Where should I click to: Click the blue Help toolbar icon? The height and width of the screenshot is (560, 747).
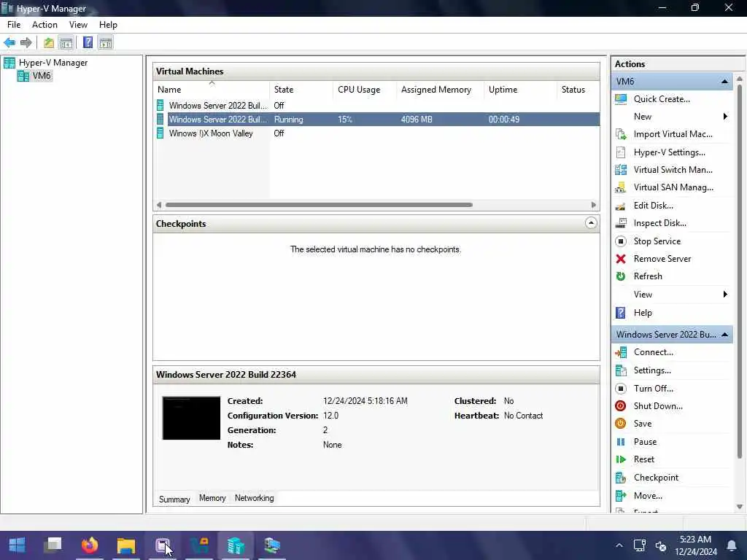(x=88, y=43)
